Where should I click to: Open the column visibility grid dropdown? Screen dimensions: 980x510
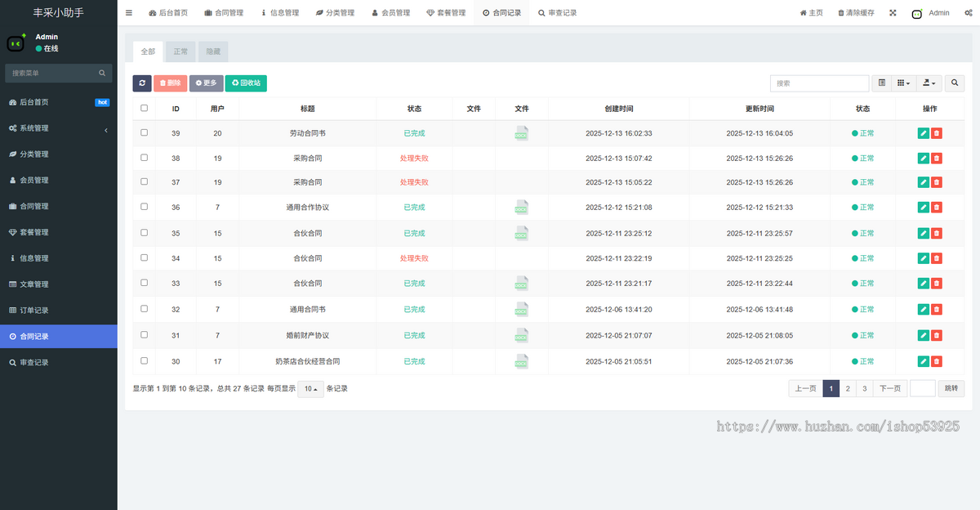pos(902,83)
